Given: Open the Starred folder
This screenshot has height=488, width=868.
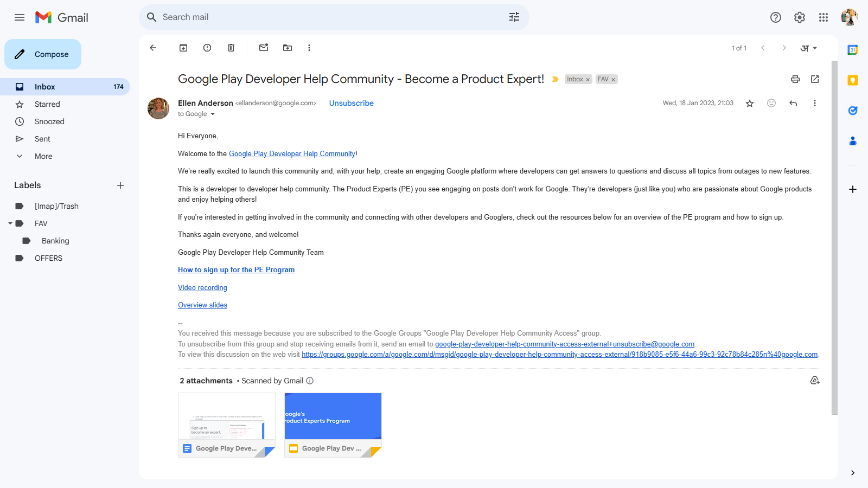Looking at the screenshot, I should tap(65, 104).
